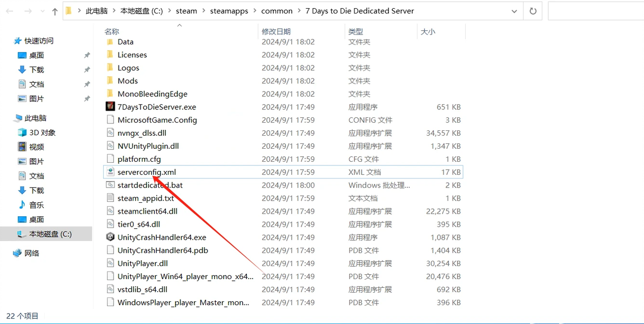The width and height of the screenshot is (644, 324).
Task: Select the steam_appid.txt file icon
Action: [x=110, y=198]
